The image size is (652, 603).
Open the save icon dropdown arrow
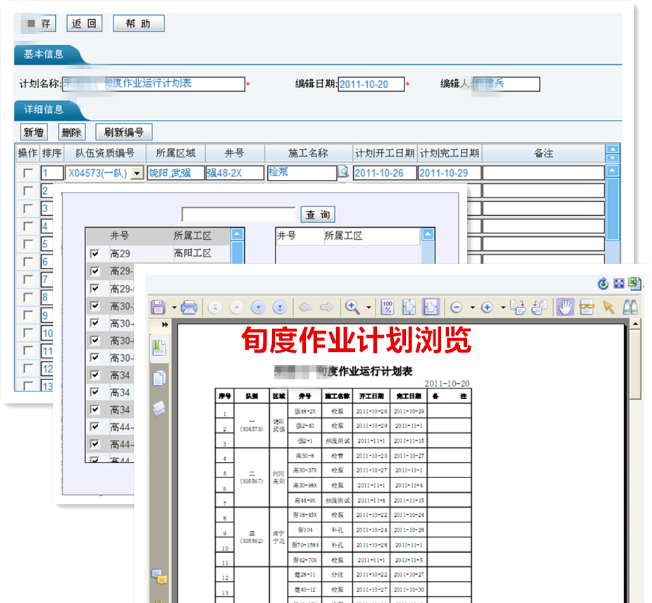pyautogui.click(x=173, y=307)
